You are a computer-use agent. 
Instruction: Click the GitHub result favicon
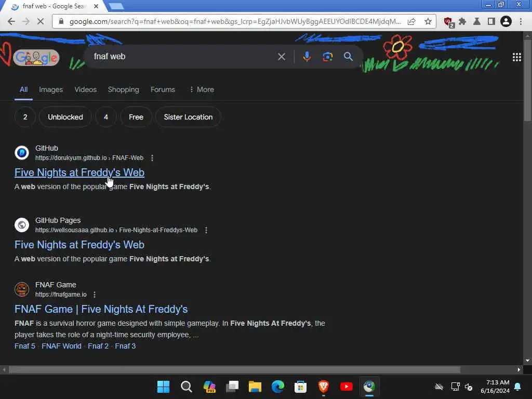(22, 153)
